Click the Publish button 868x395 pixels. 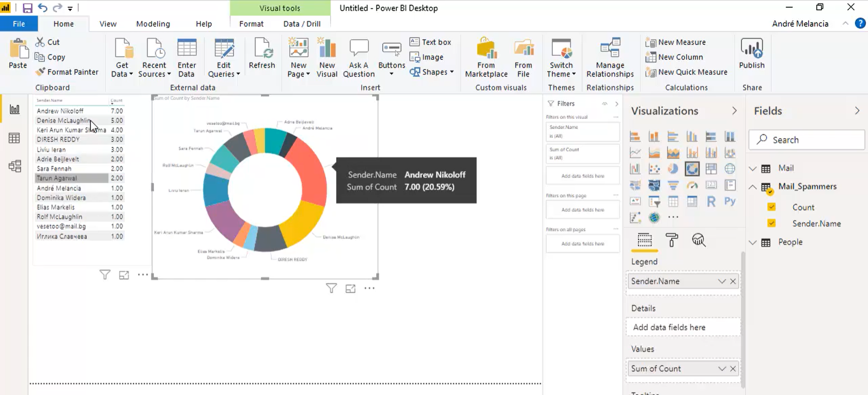(752, 54)
